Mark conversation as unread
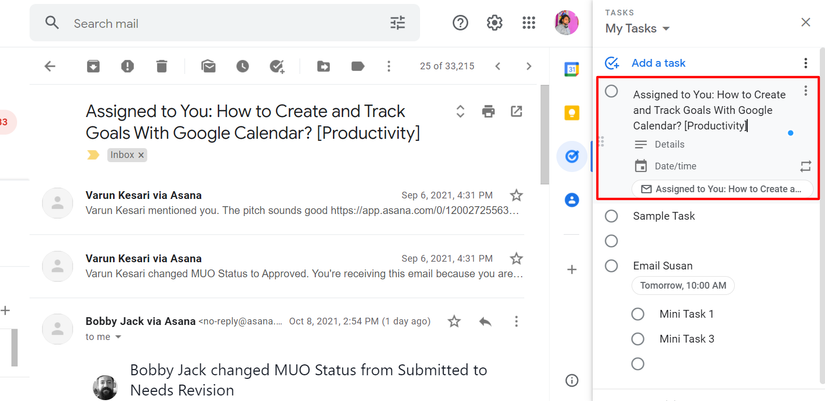The image size is (825, 401). tap(208, 66)
